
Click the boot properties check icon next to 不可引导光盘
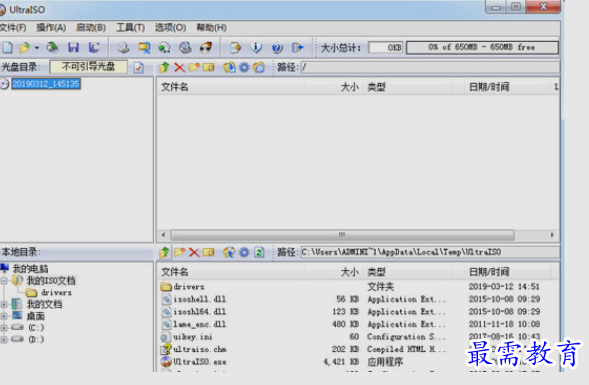pos(138,68)
